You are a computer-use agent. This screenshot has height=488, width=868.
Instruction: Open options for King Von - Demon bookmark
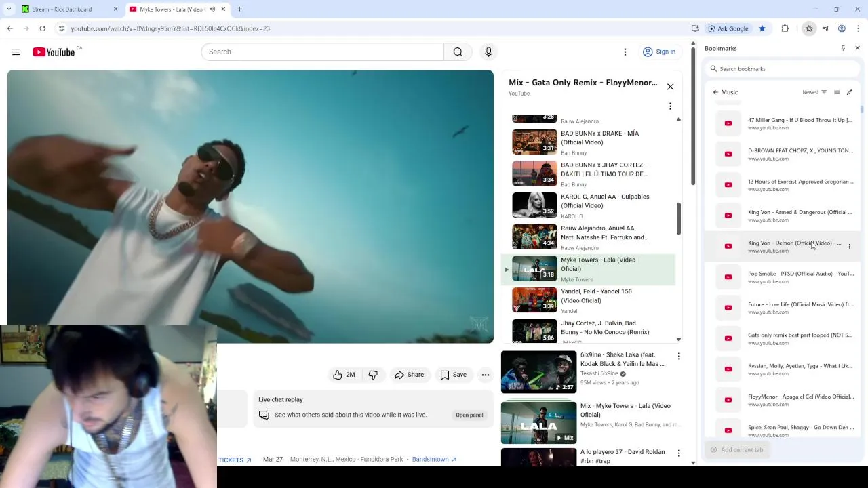point(849,247)
